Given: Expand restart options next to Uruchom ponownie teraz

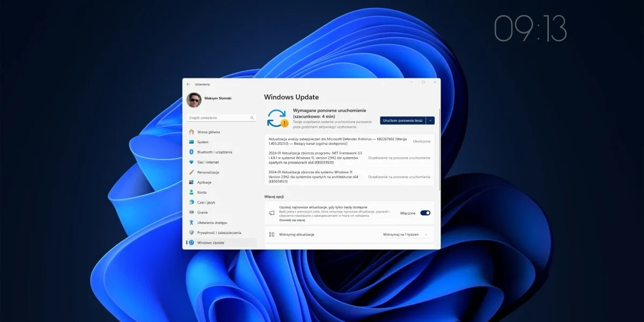Looking at the screenshot, I should [429, 120].
